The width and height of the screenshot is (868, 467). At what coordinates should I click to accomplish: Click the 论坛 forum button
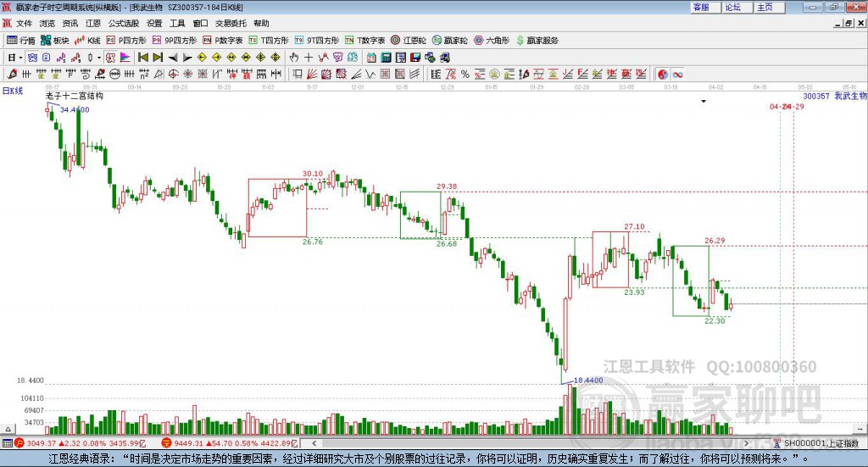pyautogui.click(x=737, y=7)
